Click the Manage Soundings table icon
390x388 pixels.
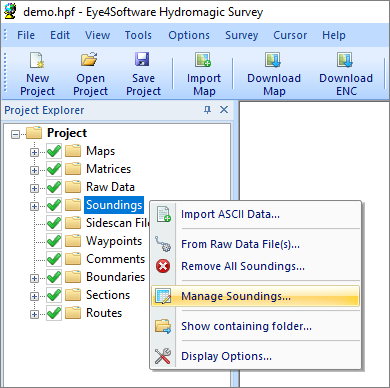tap(163, 296)
